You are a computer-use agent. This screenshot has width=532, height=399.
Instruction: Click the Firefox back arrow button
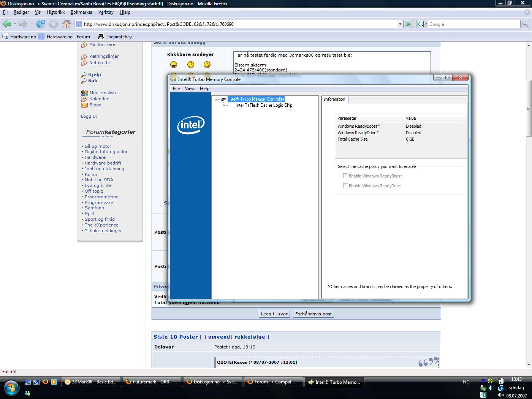coord(6,24)
